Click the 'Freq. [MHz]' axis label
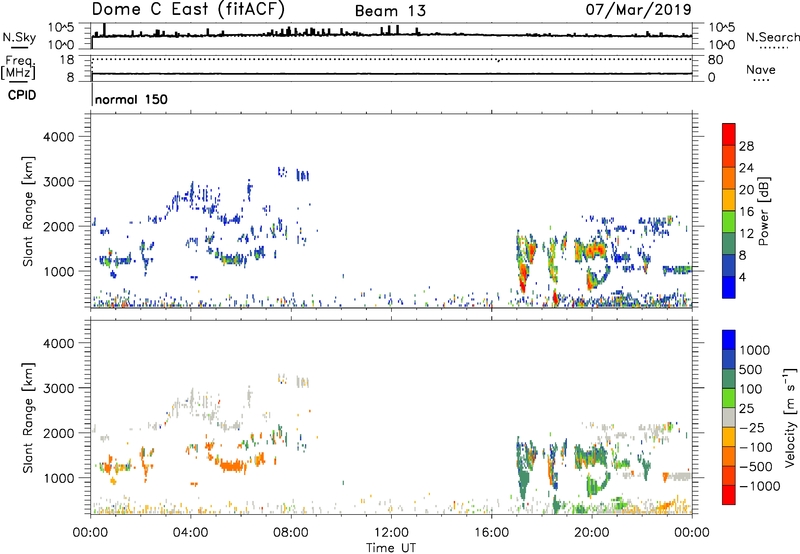Image resolution: width=800 pixels, height=554 pixels. pos(18,68)
